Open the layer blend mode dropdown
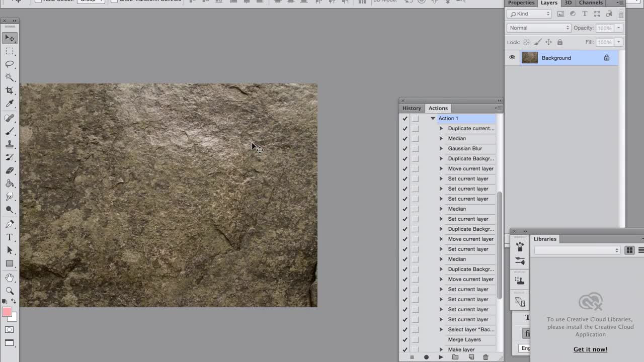The image size is (644, 362). (538, 28)
